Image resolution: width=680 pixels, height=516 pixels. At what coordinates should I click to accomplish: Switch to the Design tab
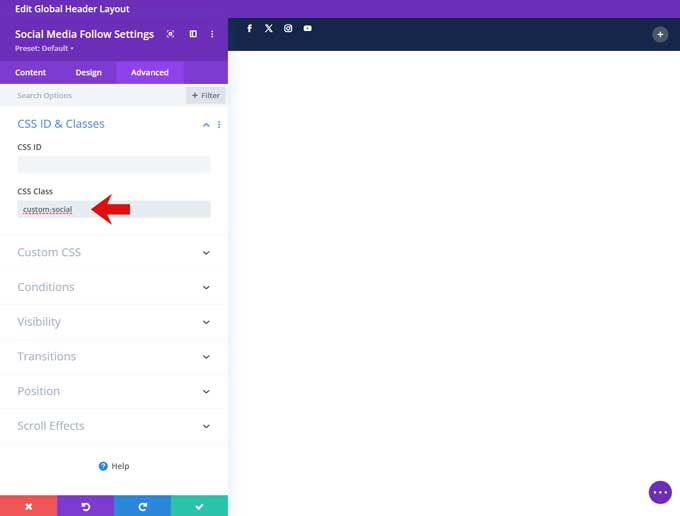(88, 72)
